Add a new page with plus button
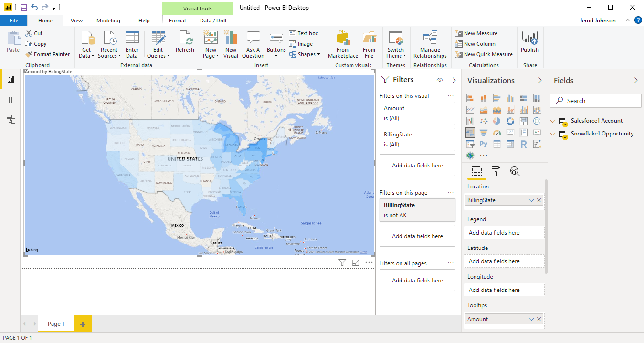 pos(83,324)
